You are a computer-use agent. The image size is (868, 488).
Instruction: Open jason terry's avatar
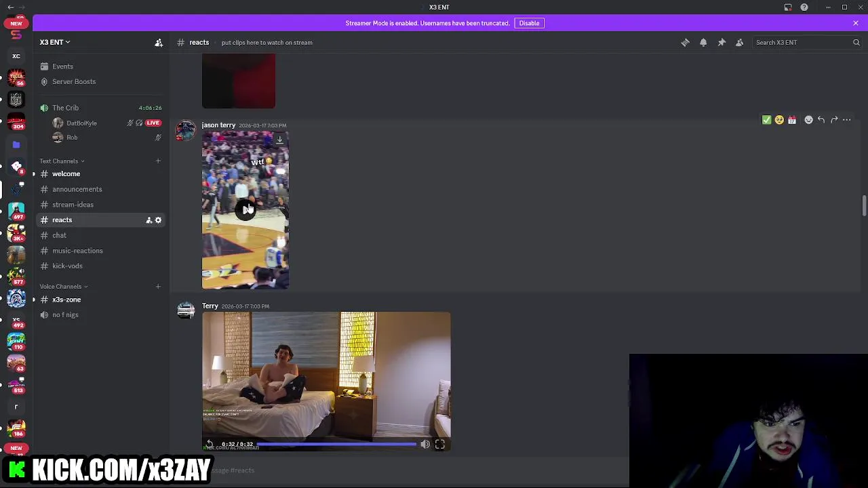tap(186, 131)
